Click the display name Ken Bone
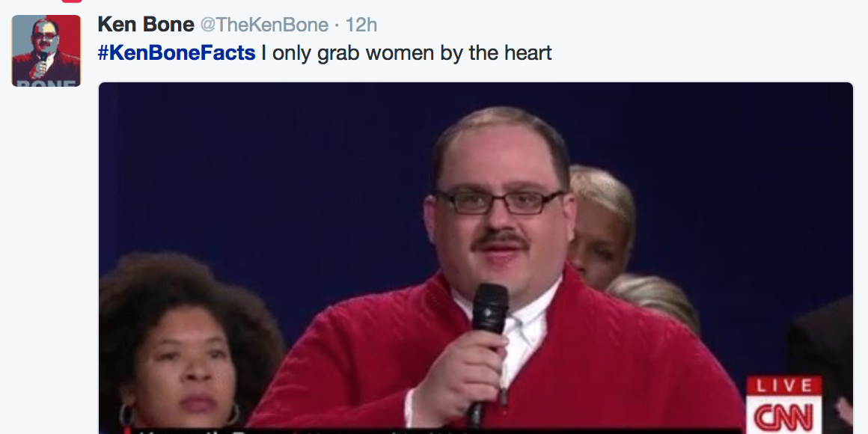The image size is (868, 434). (x=146, y=25)
